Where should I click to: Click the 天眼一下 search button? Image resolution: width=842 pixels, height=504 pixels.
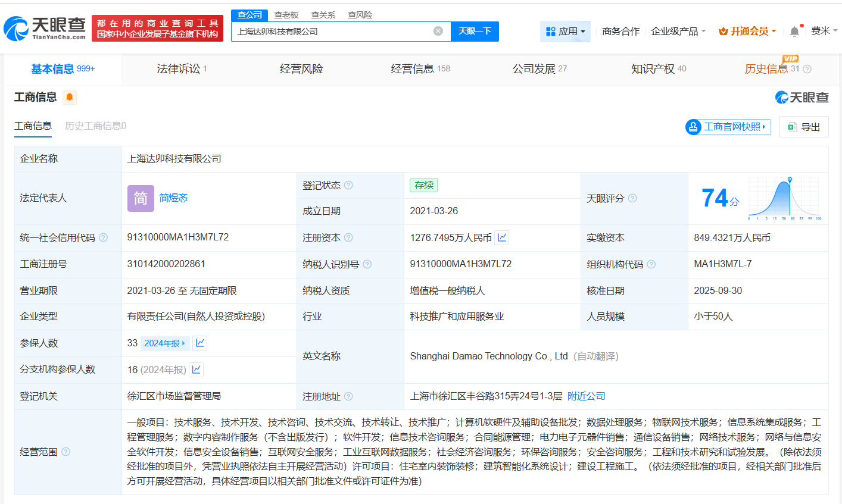(475, 31)
